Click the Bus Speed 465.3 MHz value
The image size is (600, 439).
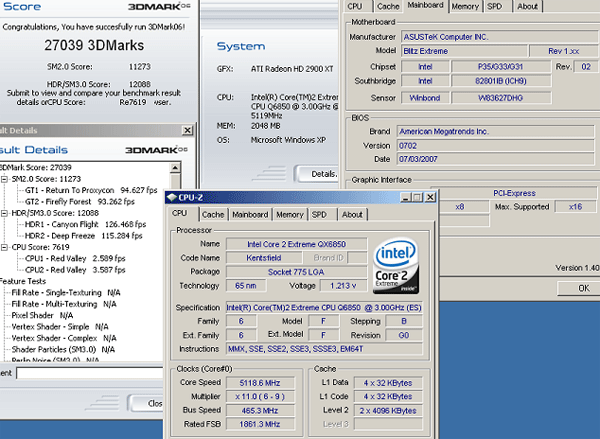click(x=260, y=411)
